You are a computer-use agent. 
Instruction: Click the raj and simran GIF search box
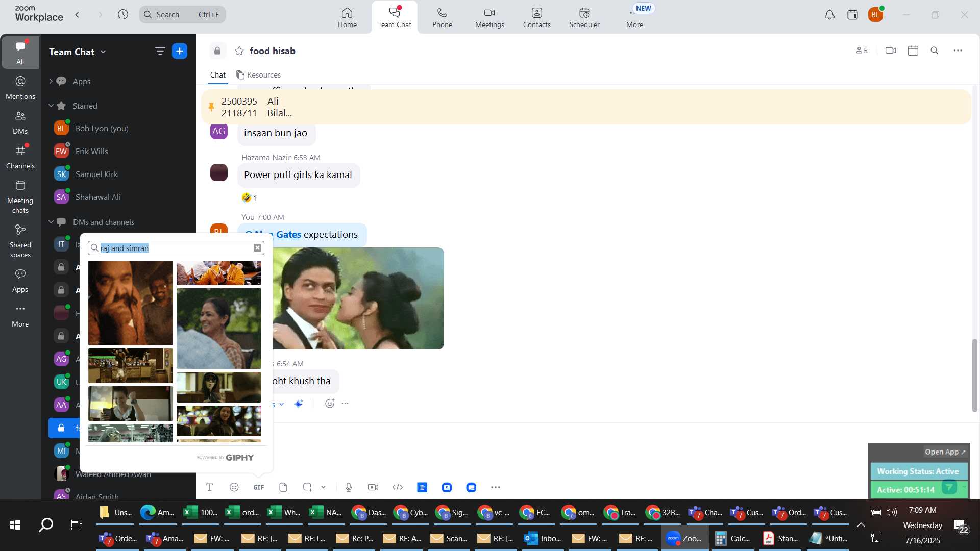click(176, 248)
